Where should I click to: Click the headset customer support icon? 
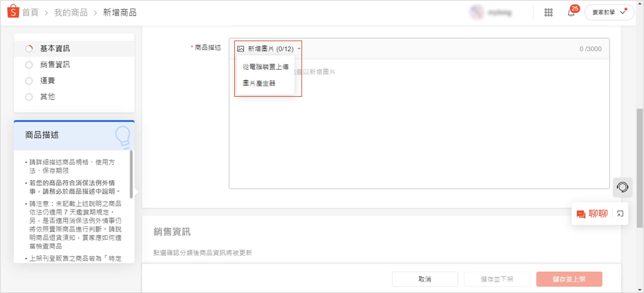(622, 187)
